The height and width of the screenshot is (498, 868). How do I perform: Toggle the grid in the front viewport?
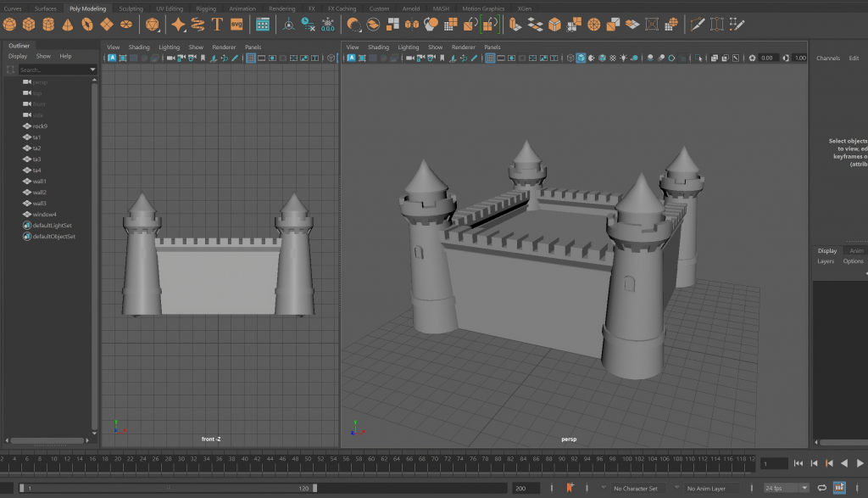251,58
